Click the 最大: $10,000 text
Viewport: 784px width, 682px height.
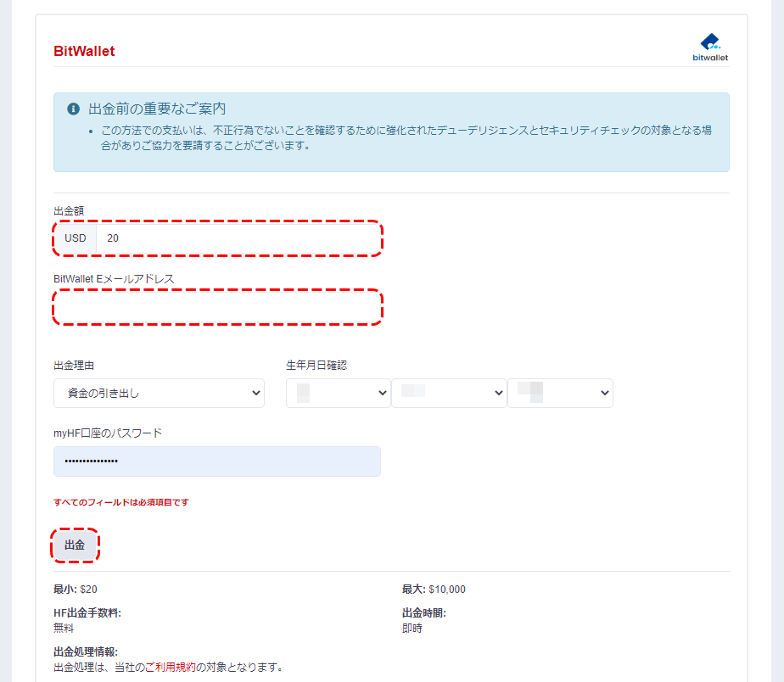[x=434, y=589]
